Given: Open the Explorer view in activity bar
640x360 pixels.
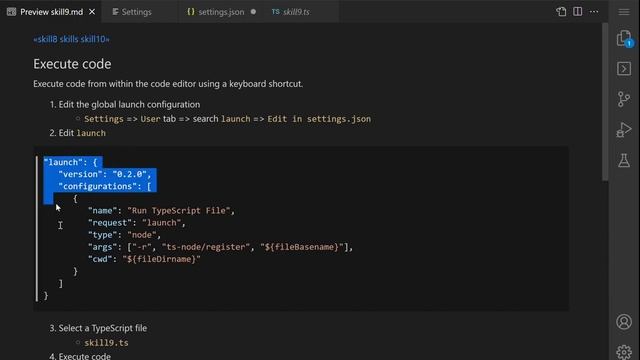Looking at the screenshot, I should tap(624, 38).
